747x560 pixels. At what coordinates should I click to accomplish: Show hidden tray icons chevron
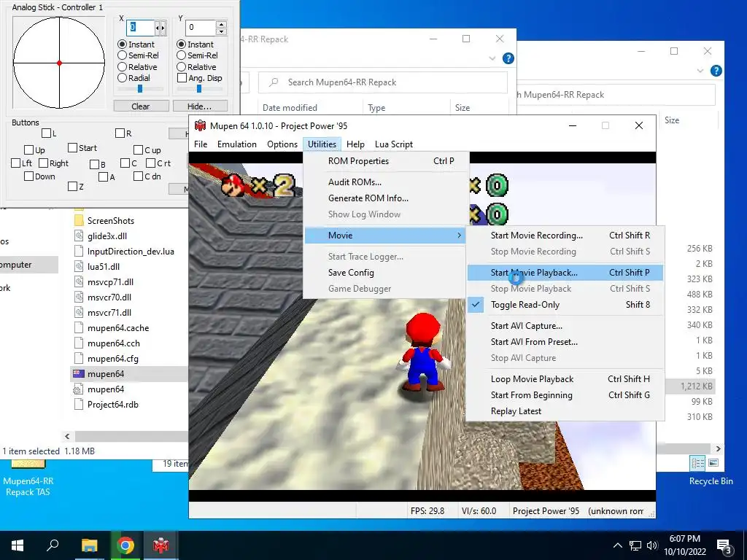click(617, 545)
